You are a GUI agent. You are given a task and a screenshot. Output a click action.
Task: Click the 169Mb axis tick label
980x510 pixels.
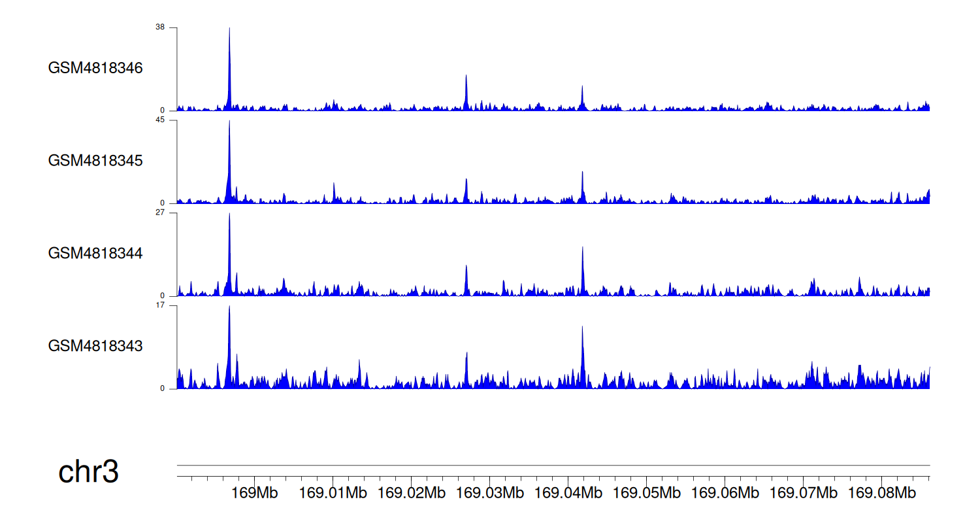[x=255, y=492]
